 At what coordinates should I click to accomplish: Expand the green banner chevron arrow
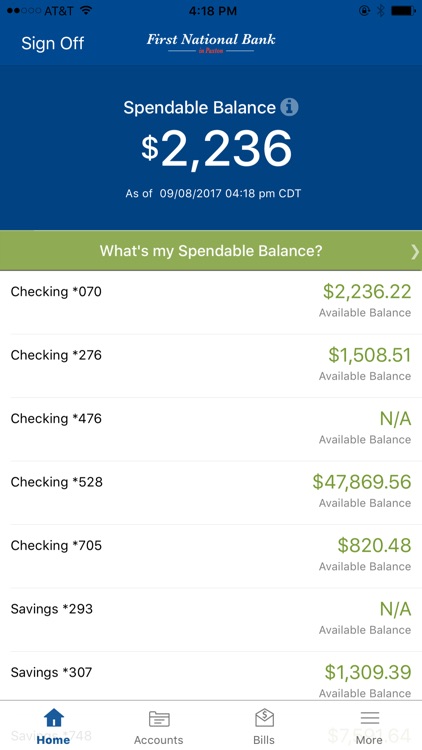click(x=414, y=251)
